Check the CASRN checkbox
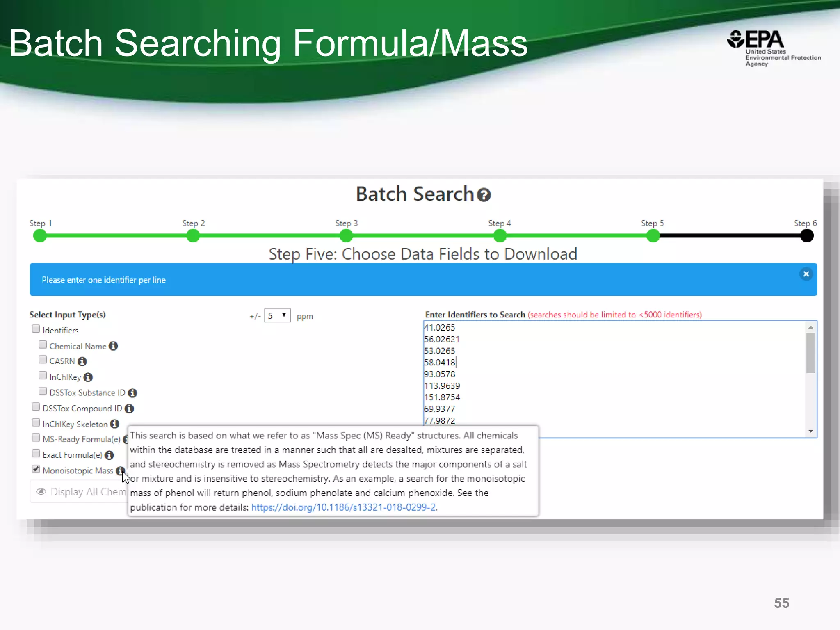840x630 pixels. click(x=43, y=360)
